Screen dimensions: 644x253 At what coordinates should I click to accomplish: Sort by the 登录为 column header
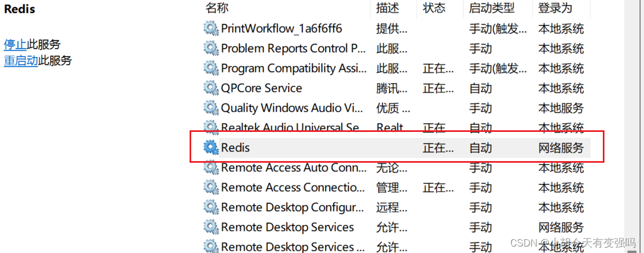[x=555, y=8]
